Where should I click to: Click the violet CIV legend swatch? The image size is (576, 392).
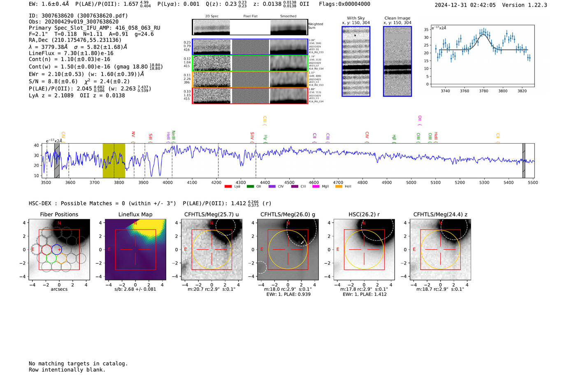(x=272, y=186)
